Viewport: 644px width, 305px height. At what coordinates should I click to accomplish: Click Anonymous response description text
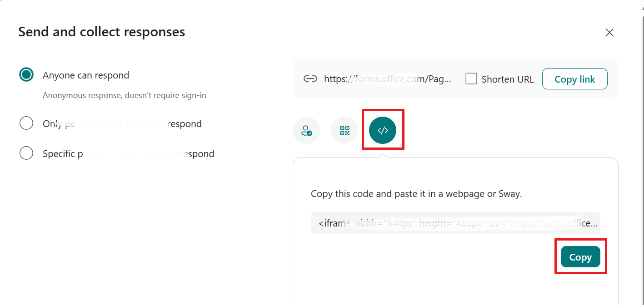(x=124, y=95)
